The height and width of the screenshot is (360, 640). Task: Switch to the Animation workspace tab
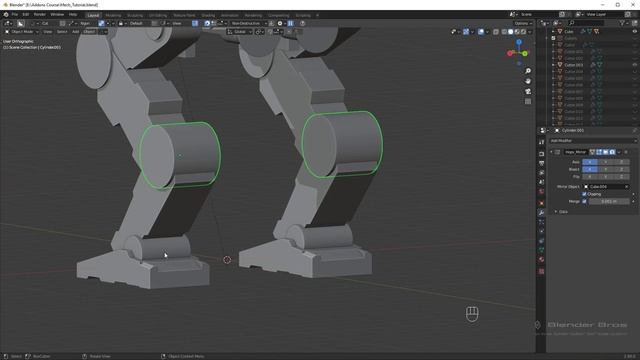[x=229, y=15]
